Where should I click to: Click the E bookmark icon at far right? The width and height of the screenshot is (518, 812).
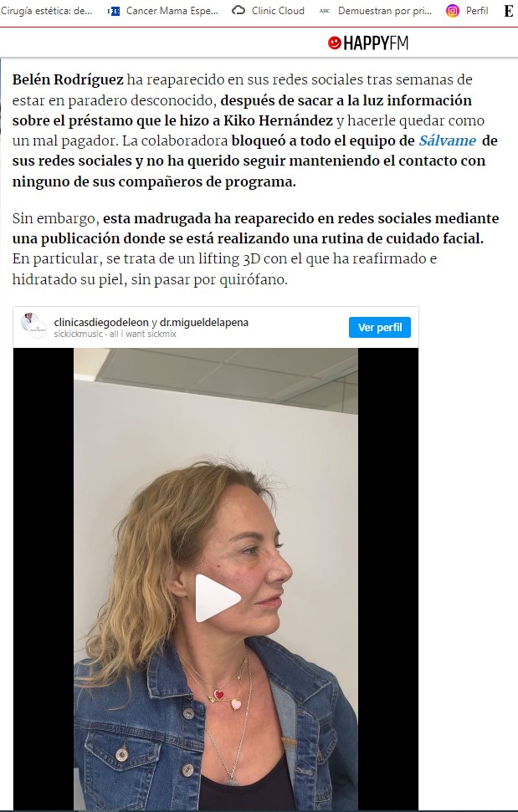coord(509,11)
